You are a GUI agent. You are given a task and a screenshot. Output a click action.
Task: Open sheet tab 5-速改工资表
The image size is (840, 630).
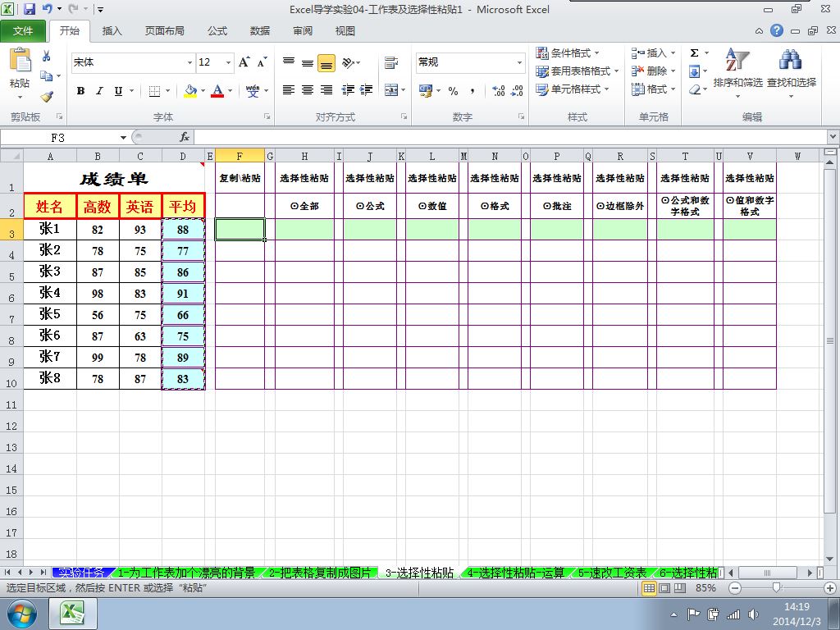point(612,573)
